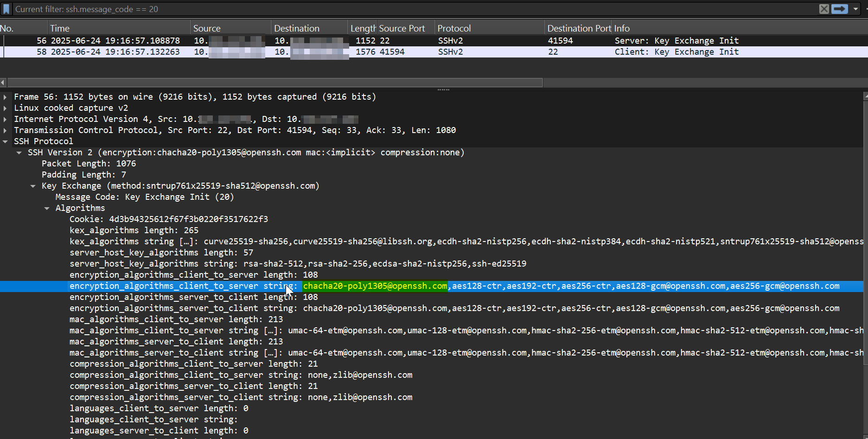Select the encryption_algorithms_server_to_client string row
Viewport: 868px width, 439px height.
(278, 308)
